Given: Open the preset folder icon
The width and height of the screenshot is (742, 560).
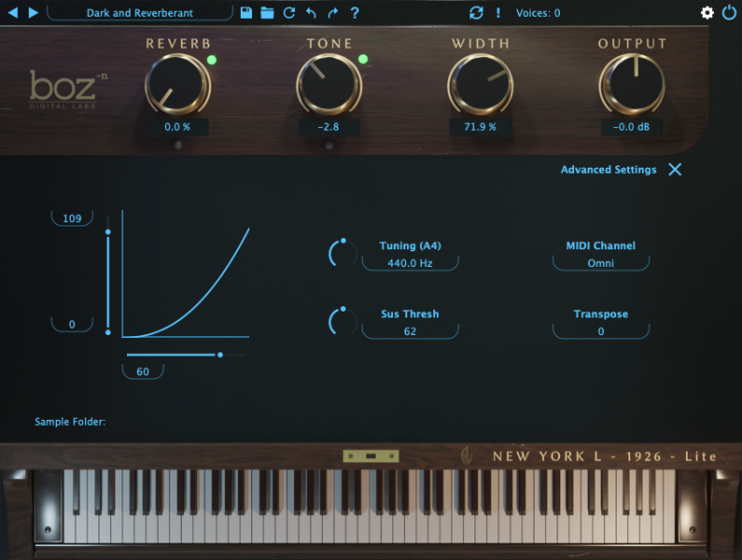Looking at the screenshot, I should point(267,13).
